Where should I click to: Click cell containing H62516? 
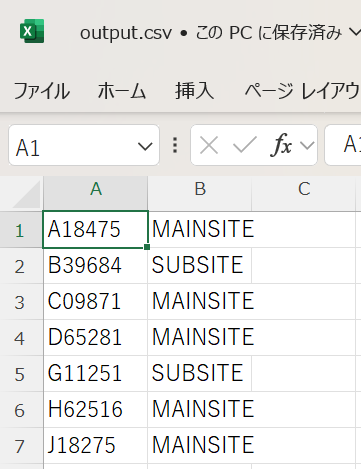(x=96, y=410)
